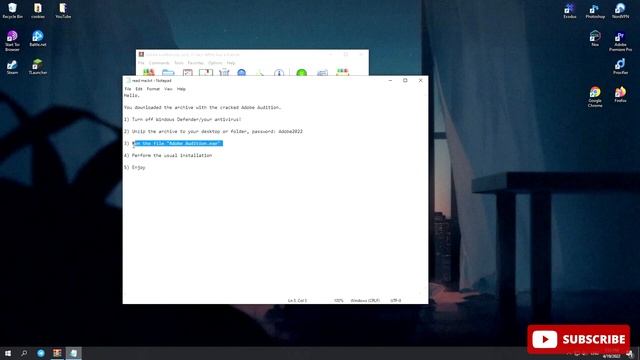640x360 pixels.
Task: Click WinRAR Find toolbar icon
Action: pyautogui.click(x=242, y=73)
